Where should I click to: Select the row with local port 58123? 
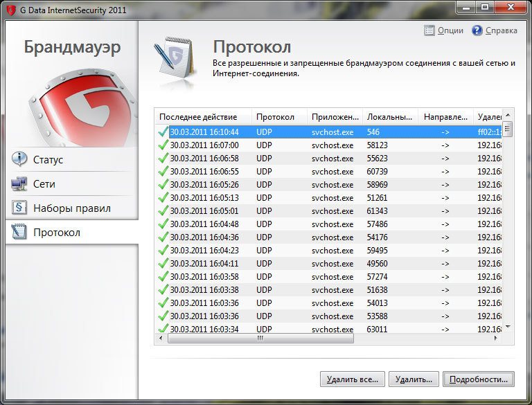pyautogui.click(x=329, y=145)
